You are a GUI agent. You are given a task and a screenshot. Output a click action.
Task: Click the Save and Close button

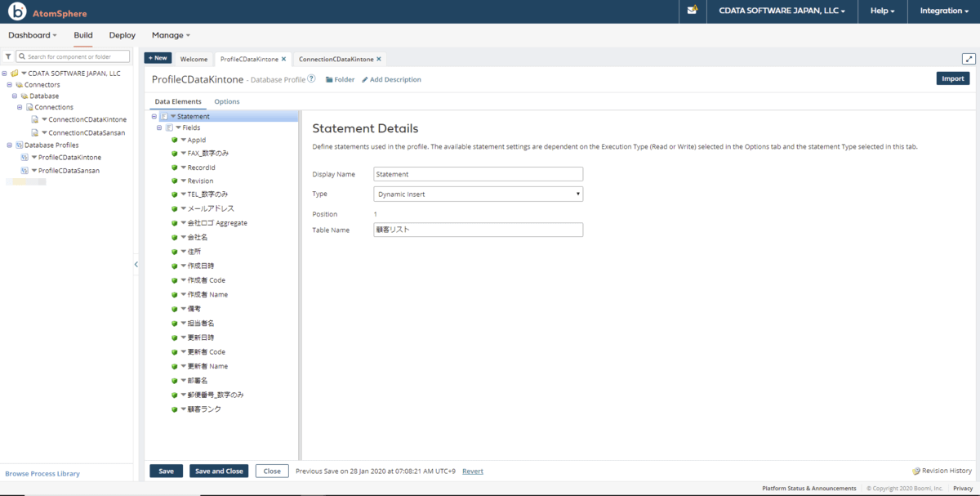(219, 471)
